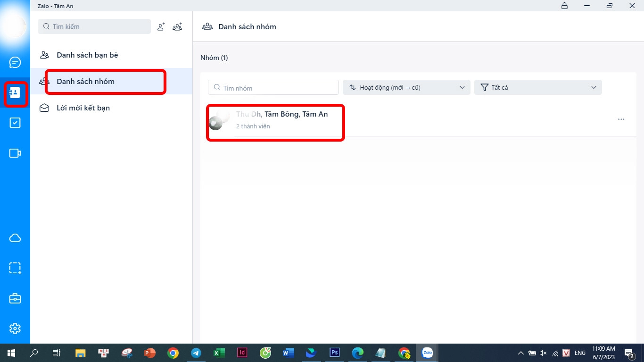Select "Lời mời kết bạn" menu item
This screenshot has height=362, width=644.
[83, 108]
